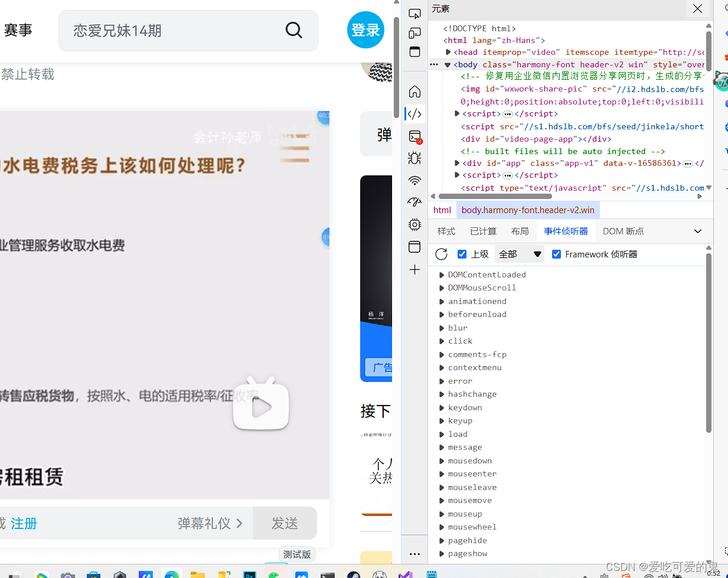728x578 pixels.
Task: Open the Network wifi icon panel
Action: (414, 180)
